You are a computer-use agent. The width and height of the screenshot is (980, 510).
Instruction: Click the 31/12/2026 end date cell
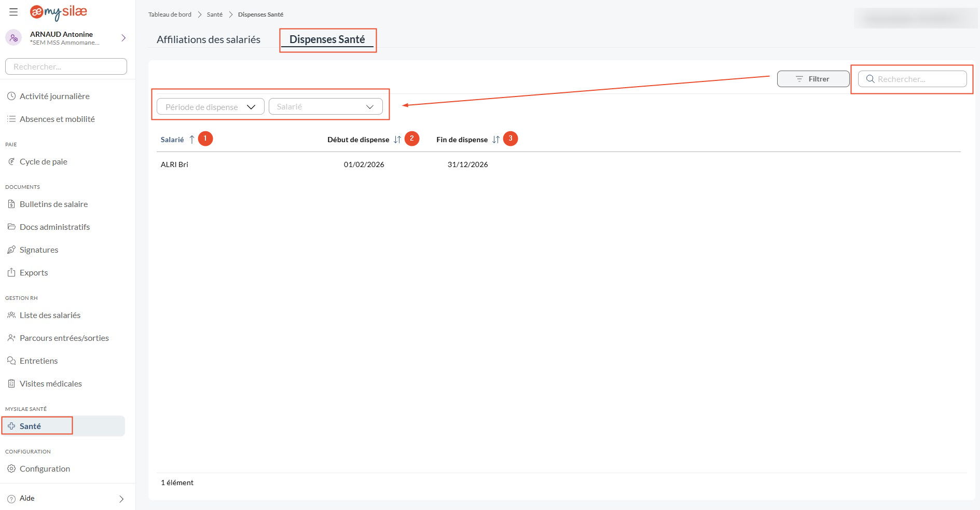[x=467, y=164]
